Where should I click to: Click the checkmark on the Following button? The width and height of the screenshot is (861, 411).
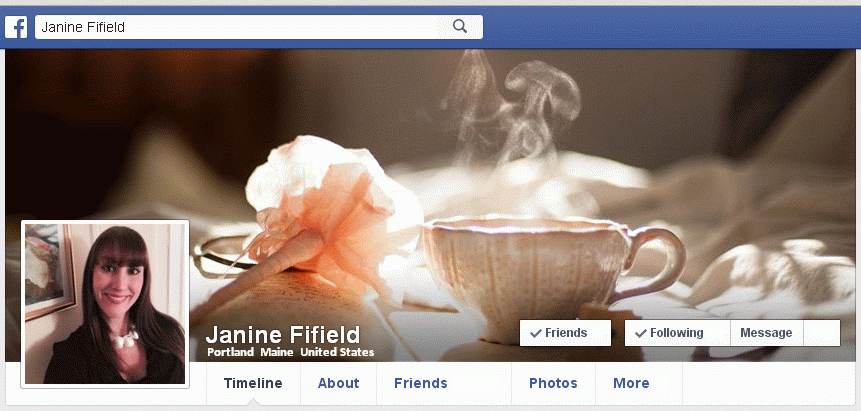coord(640,333)
